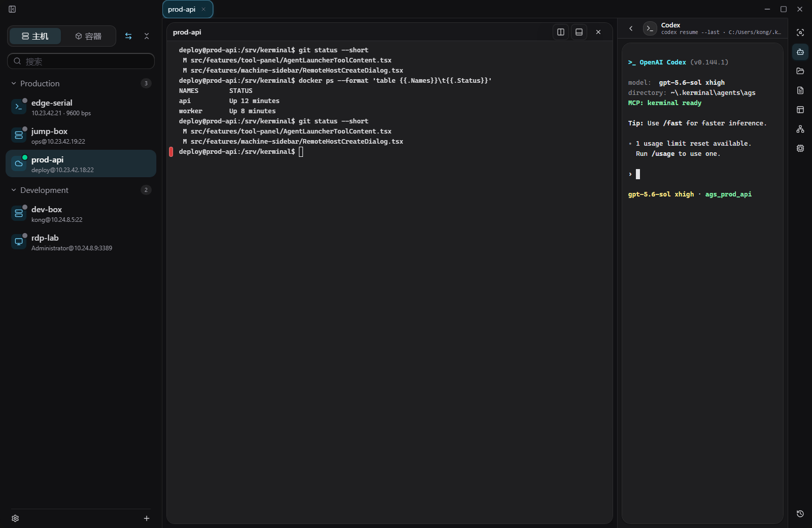This screenshot has width=812, height=528.
Task: Click the Development group count badge 2
Action: [x=146, y=190]
